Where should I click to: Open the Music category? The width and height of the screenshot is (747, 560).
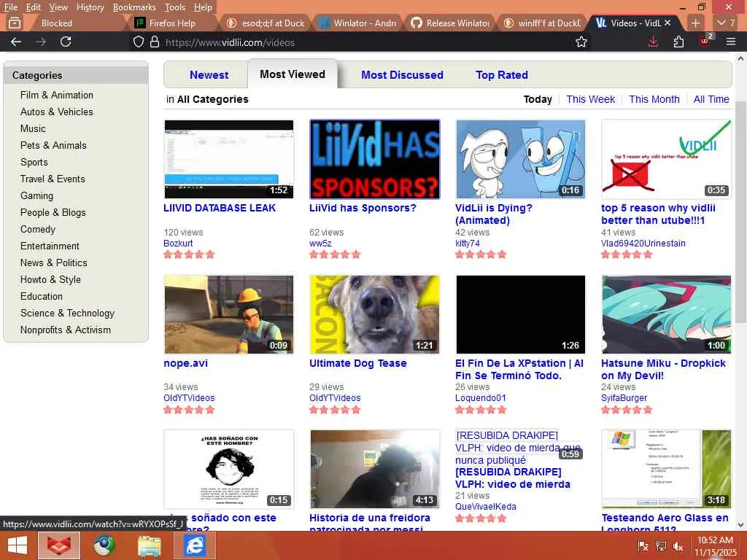click(33, 128)
